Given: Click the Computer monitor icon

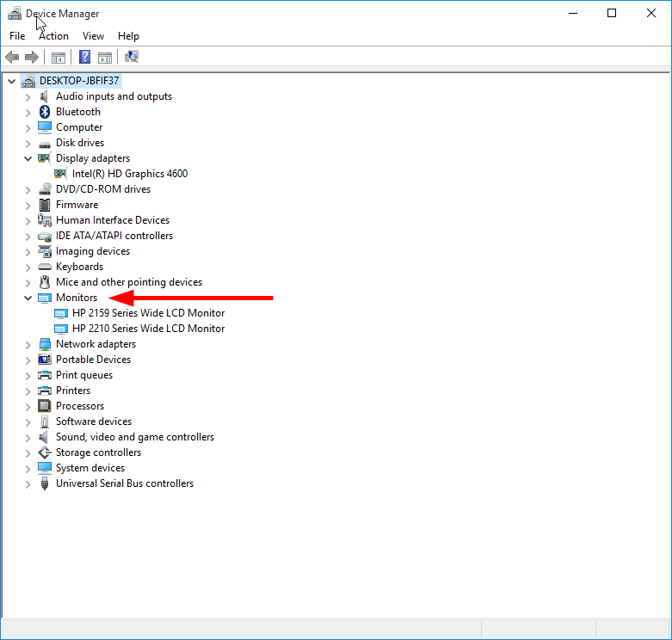Looking at the screenshot, I should pos(45,127).
